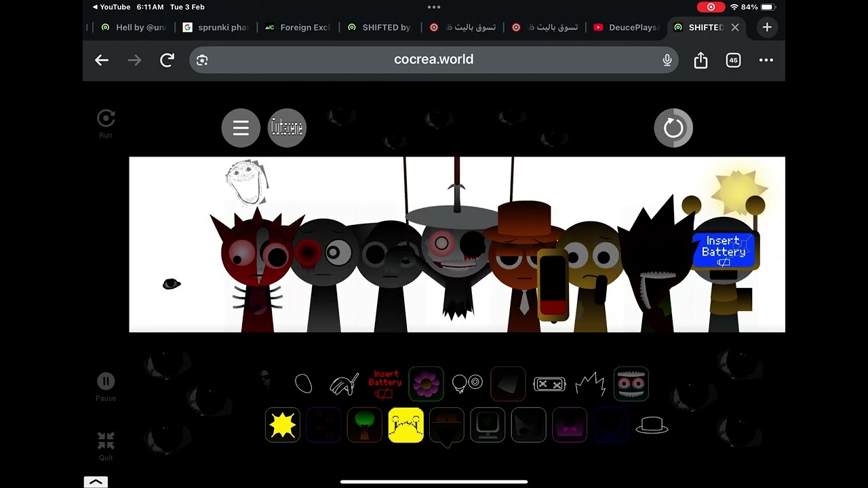Open the first Arabic-titled tab
The image size is (868, 488).
[462, 27]
